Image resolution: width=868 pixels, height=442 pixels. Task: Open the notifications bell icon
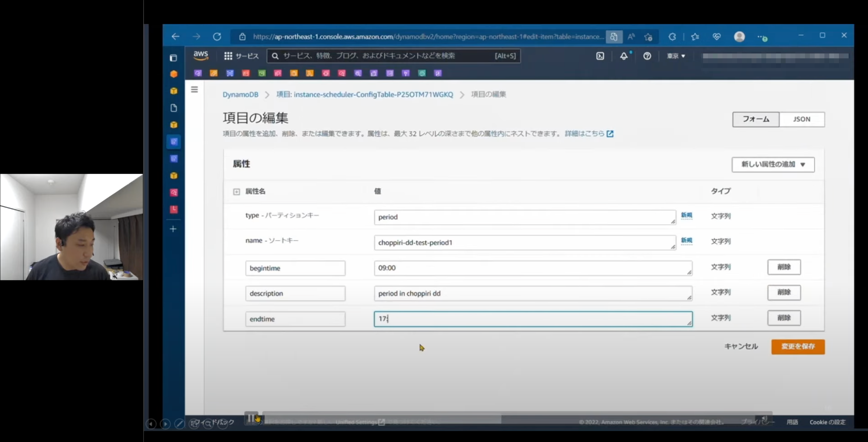tap(624, 56)
